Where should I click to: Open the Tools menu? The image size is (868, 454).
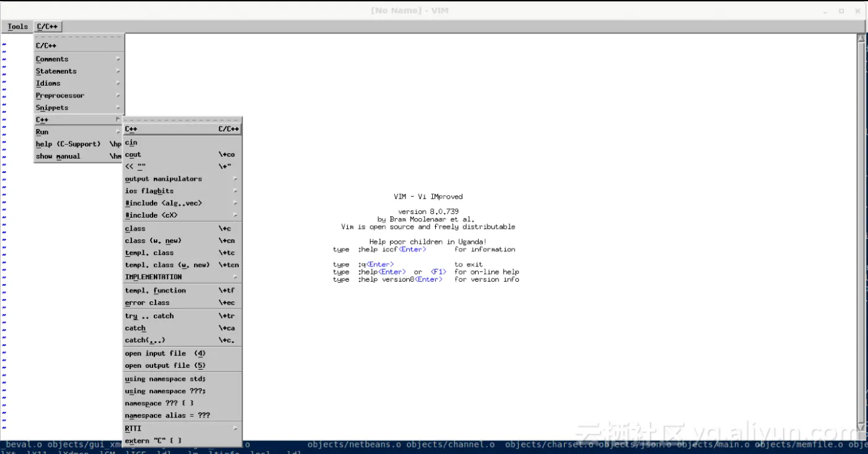tap(17, 27)
